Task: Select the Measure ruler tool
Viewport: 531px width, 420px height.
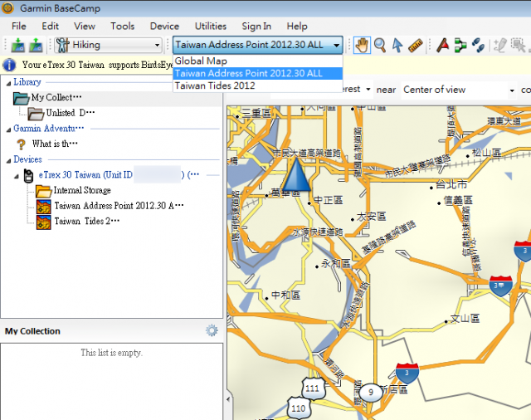Action: [415, 46]
